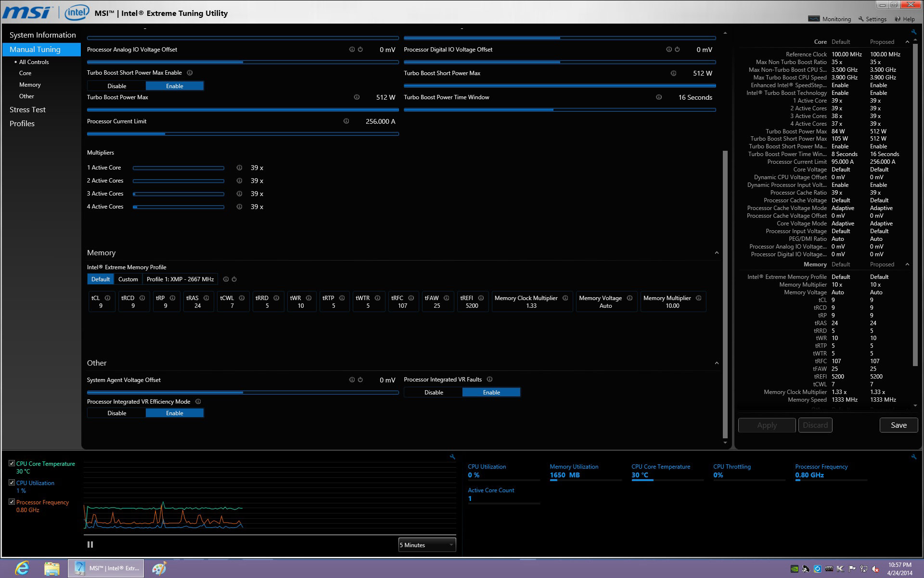Select Custom memory profile tab
The height and width of the screenshot is (578, 924).
coord(128,279)
